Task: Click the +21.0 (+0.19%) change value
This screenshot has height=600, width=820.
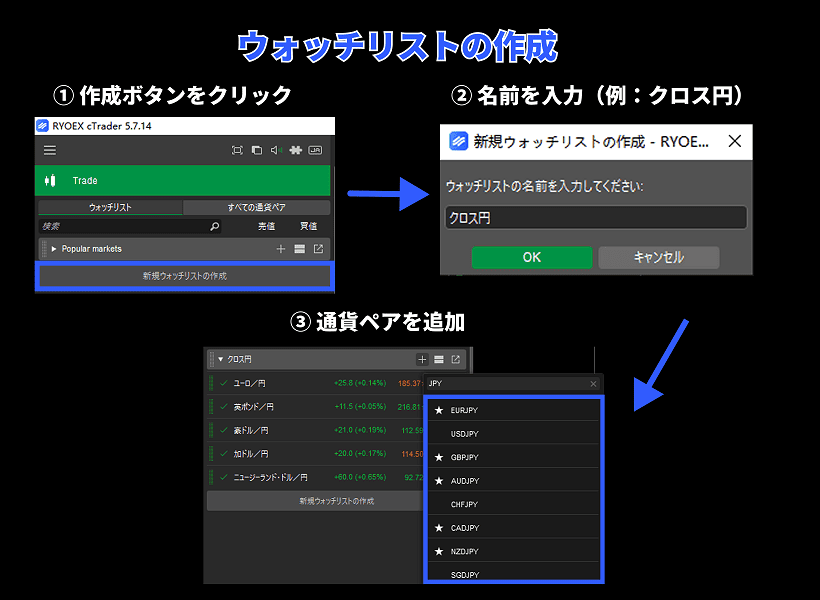Action: pyautogui.click(x=360, y=431)
